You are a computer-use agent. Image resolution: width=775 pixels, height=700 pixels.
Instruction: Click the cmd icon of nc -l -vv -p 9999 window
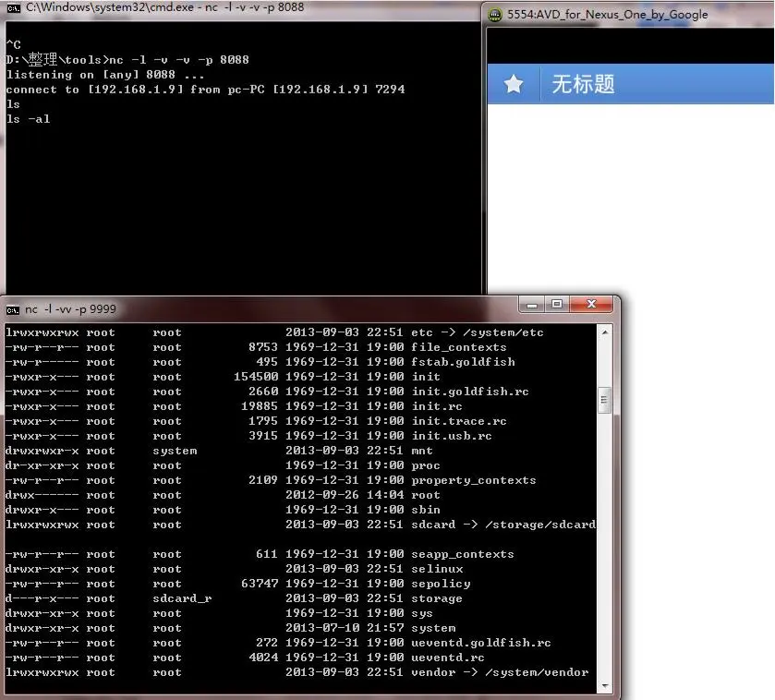tap(12, 309)
